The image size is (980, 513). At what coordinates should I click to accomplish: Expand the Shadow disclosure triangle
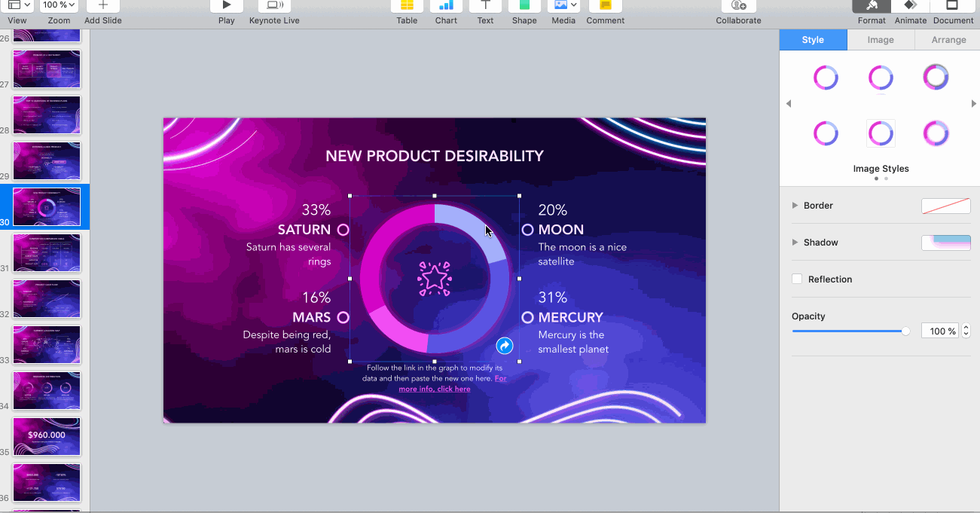coord(795,243)
